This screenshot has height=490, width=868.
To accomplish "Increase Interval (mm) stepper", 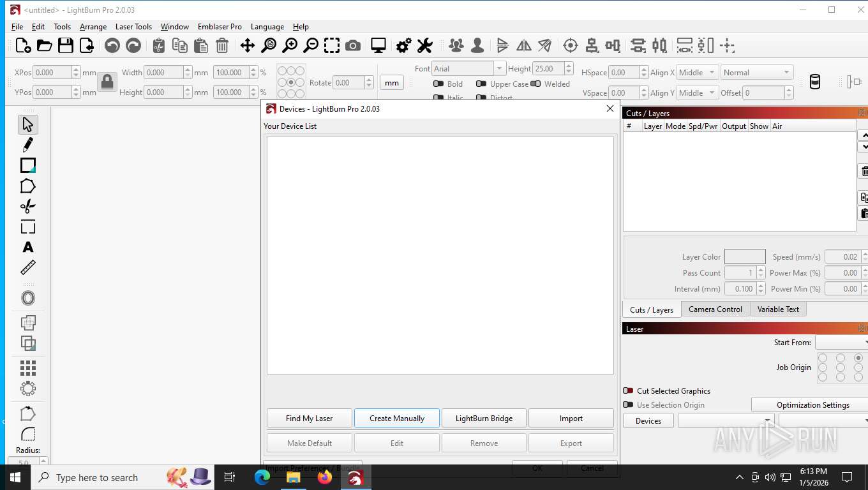I will (x=761, y=285).
